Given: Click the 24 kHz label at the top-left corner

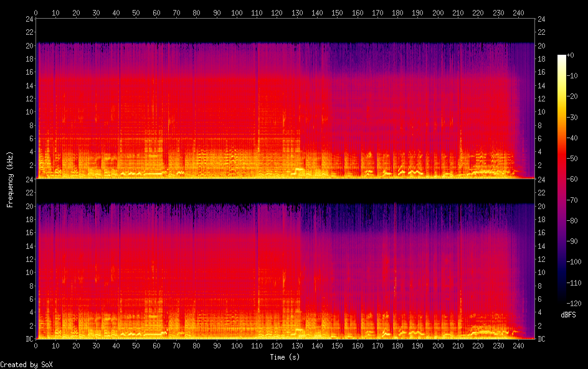Looking at the screenshot, I should (x=29, y=19).
